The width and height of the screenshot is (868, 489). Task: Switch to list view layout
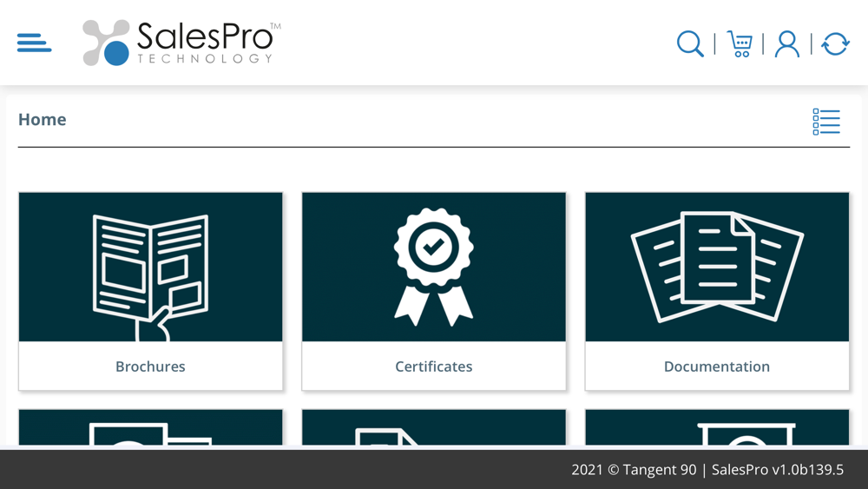point(826,122)
